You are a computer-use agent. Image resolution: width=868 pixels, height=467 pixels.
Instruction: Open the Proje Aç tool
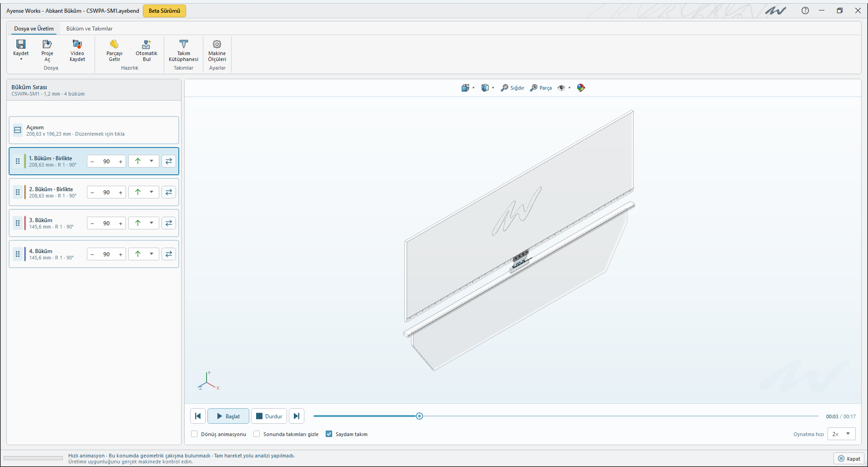click(x=47, y=50)
